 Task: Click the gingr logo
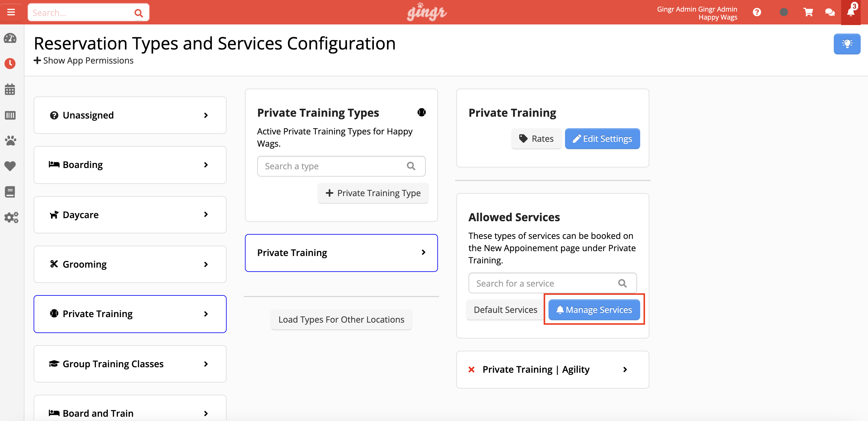[x=427, y=12]
